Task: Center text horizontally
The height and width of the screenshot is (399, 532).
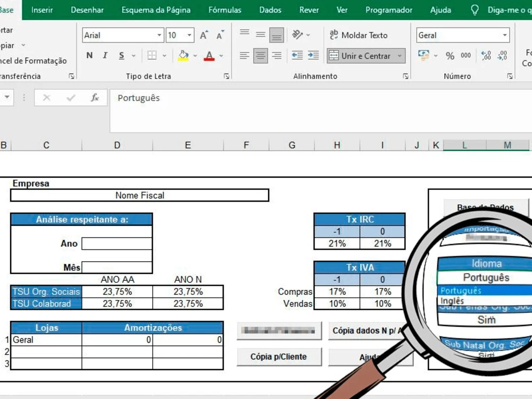Action: [261, 56]
